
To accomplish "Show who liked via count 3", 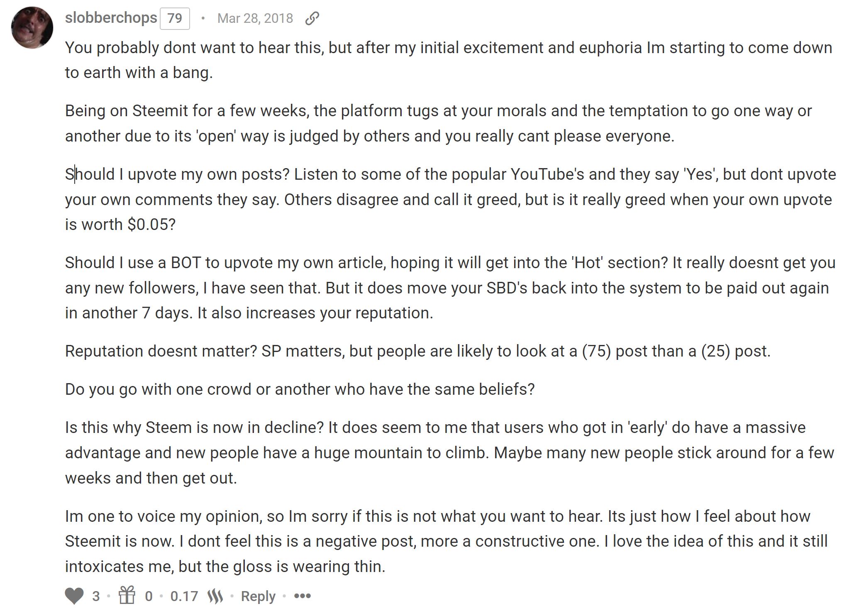I will 96,596.
